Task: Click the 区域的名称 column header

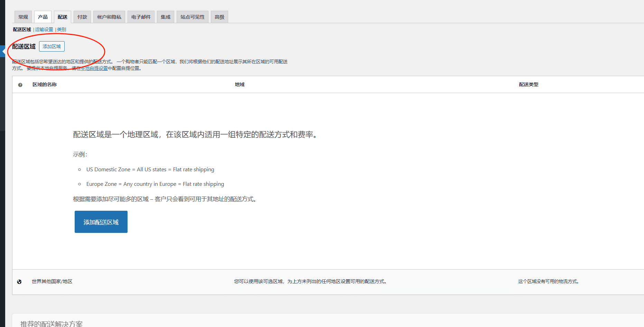Action: [45, 84]
